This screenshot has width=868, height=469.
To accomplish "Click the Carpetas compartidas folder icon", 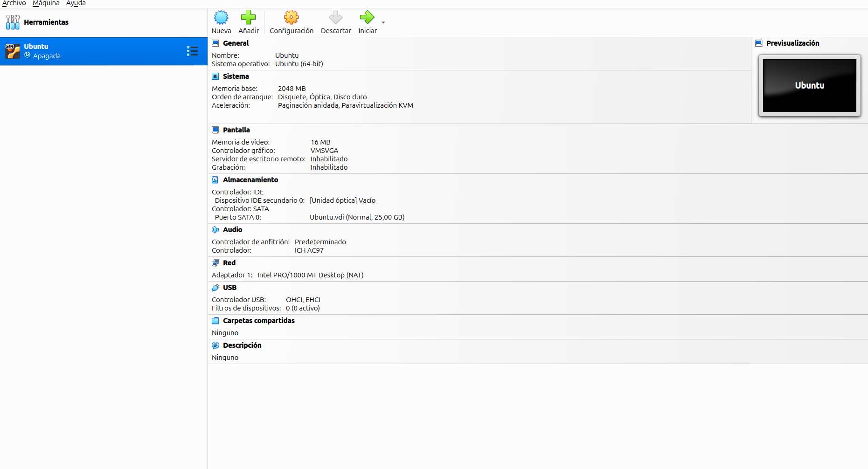I will tap(215, 321).
